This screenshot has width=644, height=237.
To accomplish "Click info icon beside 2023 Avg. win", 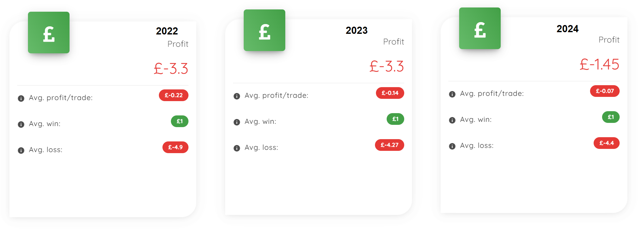I will point(237,122).
